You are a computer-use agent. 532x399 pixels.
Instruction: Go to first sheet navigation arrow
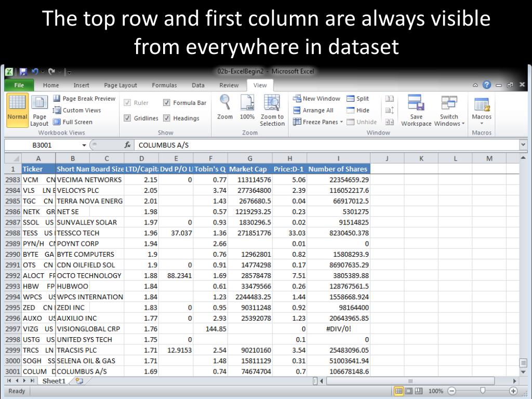coord(9,381)
